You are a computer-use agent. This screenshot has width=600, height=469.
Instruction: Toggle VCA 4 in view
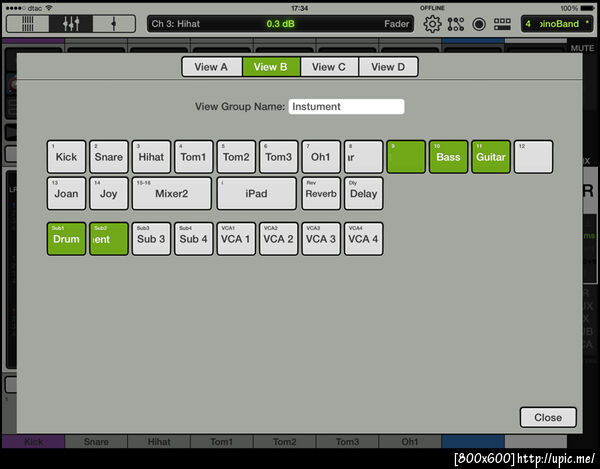[x=364, y=239]
